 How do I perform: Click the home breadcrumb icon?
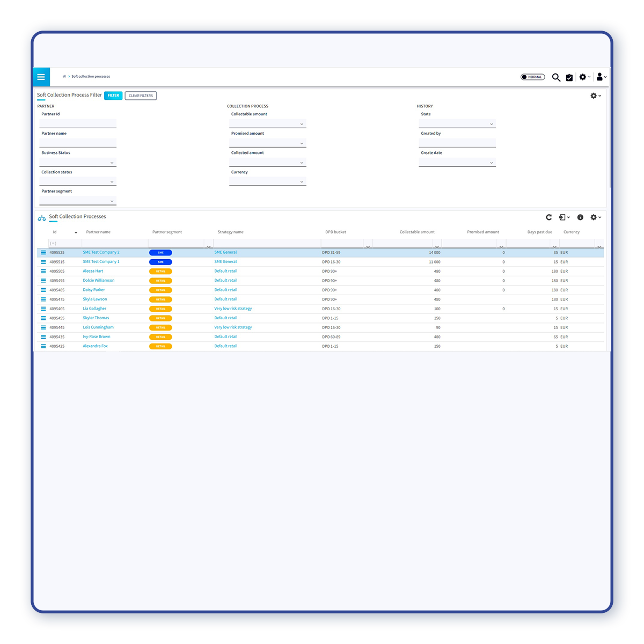coord(64,76)
